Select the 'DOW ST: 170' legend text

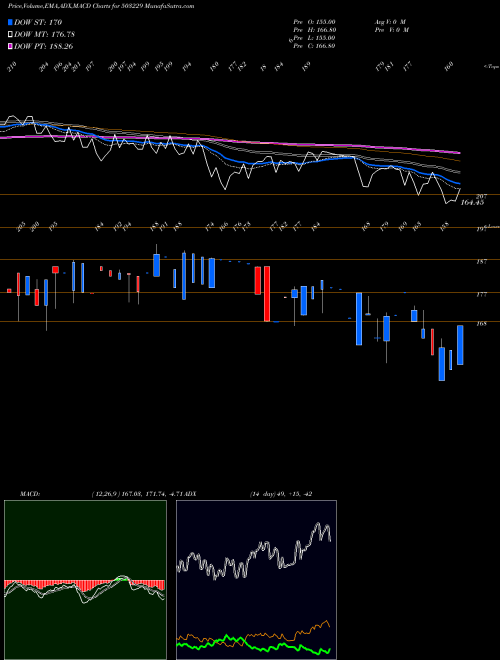click(x=38, y=22)
